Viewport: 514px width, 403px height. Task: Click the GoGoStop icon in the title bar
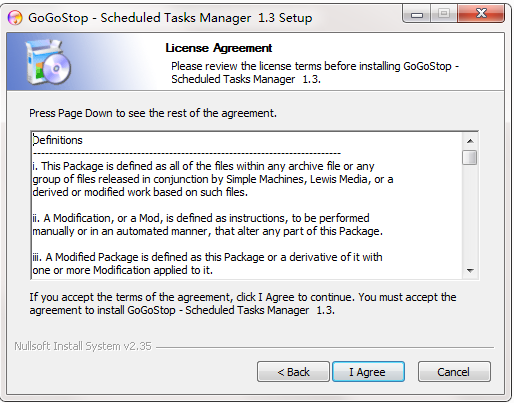pyautogui.click(x=15, y=18)
